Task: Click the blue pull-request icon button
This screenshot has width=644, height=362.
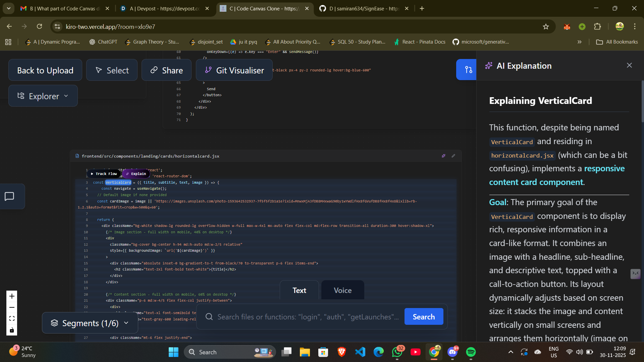Action: coord(468,70)
